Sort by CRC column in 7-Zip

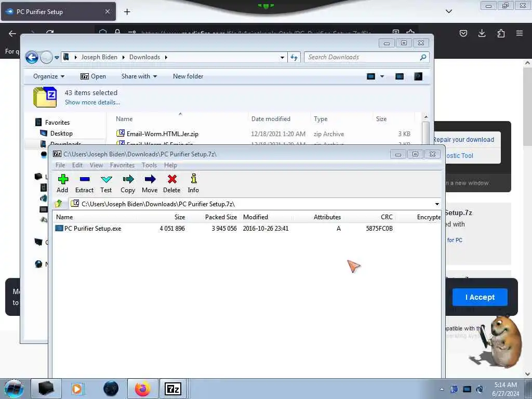pos(387,217)
